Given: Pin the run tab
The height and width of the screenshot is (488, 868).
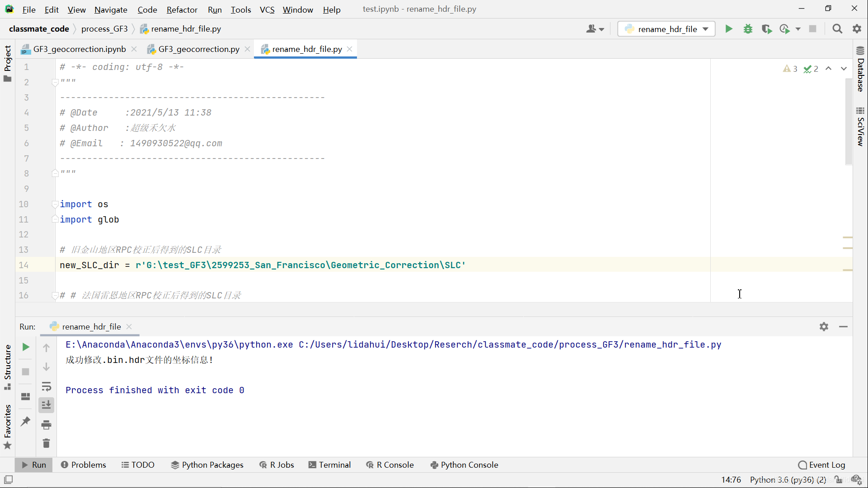Looking at the screenshot, I should 26,421.
